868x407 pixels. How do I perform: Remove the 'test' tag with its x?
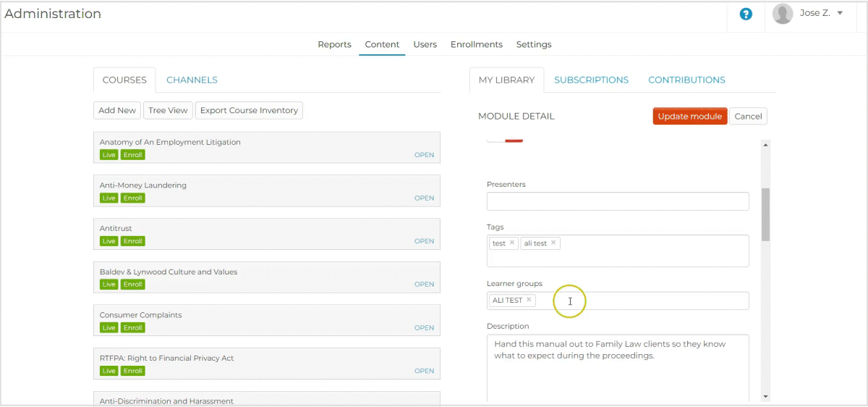[512, 243]
